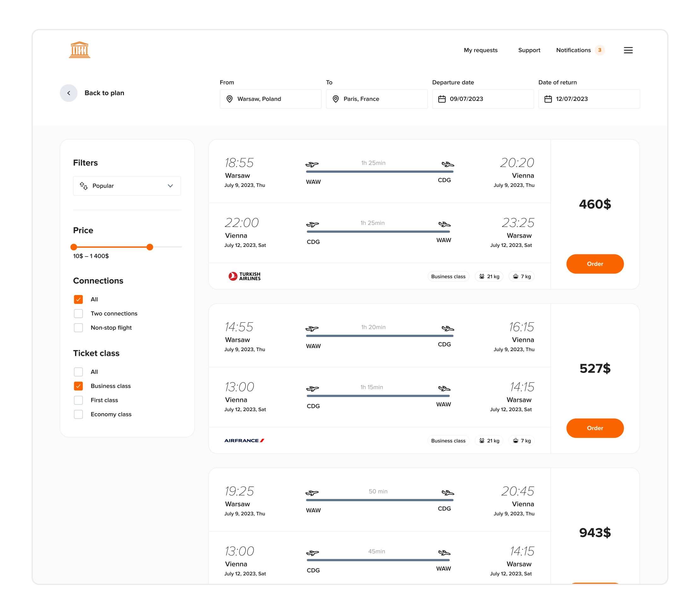
Task: Open the hamburger menu icon
Action: pos(628,50)
